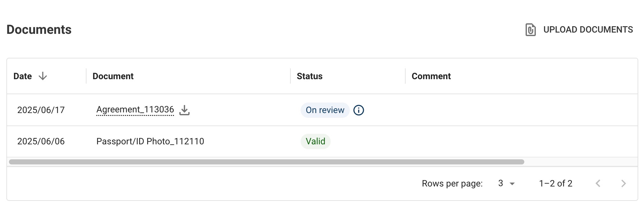The width and height of the screenshot is (644, 205).
Task: Go to the next page arrow
Action: pyautogui.click(x=623, y=183)
